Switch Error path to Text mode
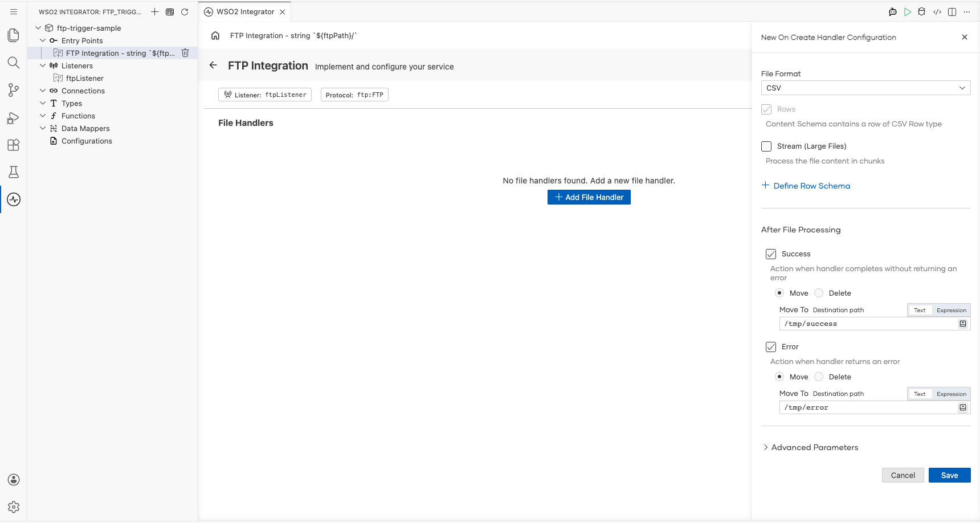The height and width of the screenshot is (523, 980). coord(920,394)
